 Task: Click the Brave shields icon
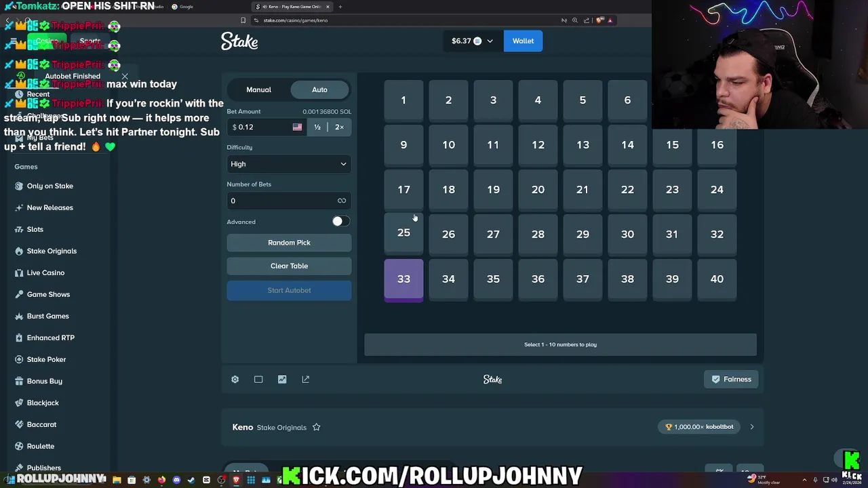tap(599, 20)
